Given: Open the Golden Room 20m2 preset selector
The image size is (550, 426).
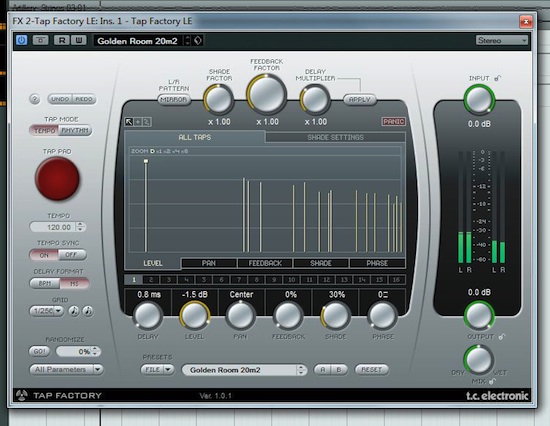Looking at the screenshot, I should click(x=244, y=370).
